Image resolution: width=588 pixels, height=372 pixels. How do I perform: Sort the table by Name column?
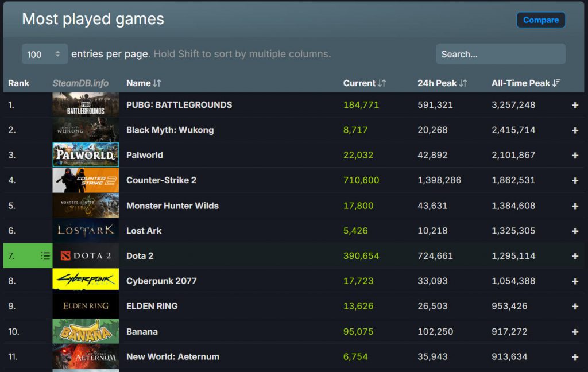(144, 83)
